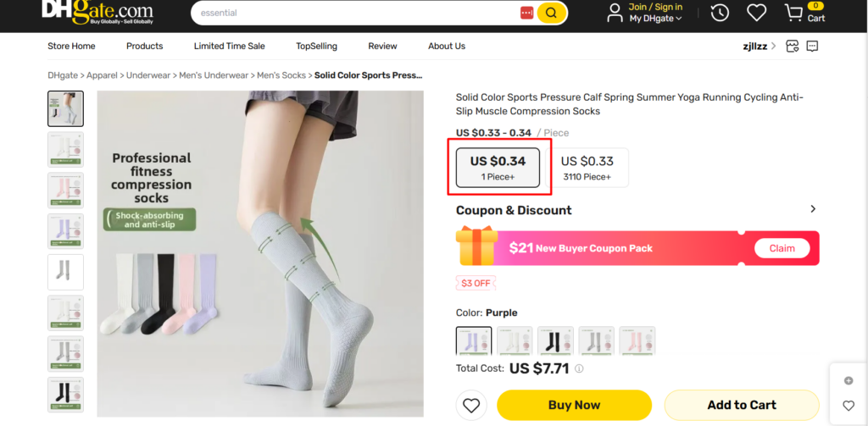The width and height of the screenshot is (868, 426).
Task: Go to the TopSelling store tab
Action: [x=317, y=46]
